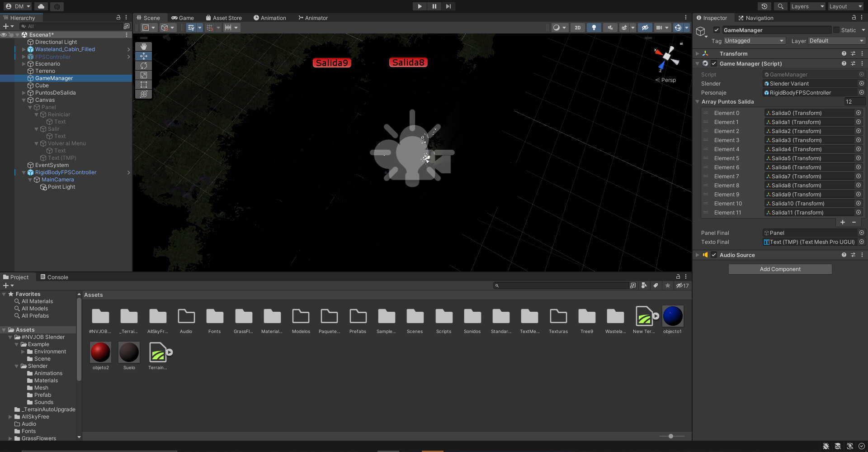This screenshot has width=868, height=452.
Task: Select the Hand (View) tool
Action: (143, 47)
